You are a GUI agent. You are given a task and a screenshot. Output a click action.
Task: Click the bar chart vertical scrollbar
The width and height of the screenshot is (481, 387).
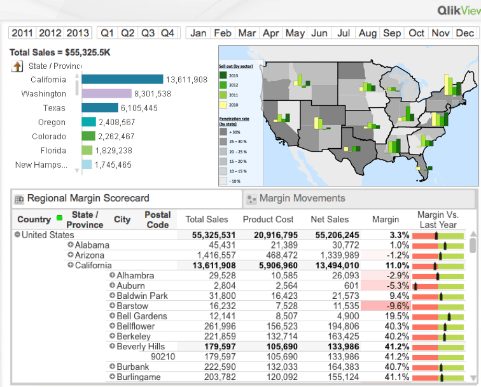click(x=77, y=87)
